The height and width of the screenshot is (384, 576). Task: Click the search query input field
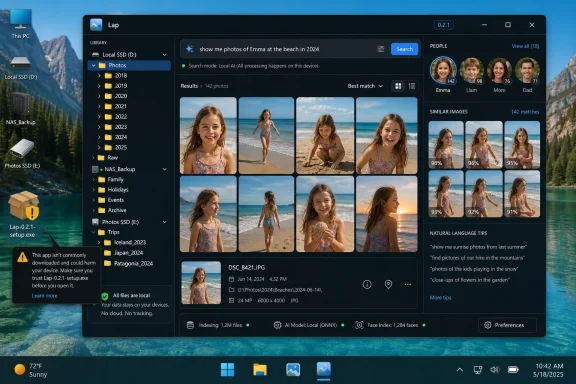point(285,49)
